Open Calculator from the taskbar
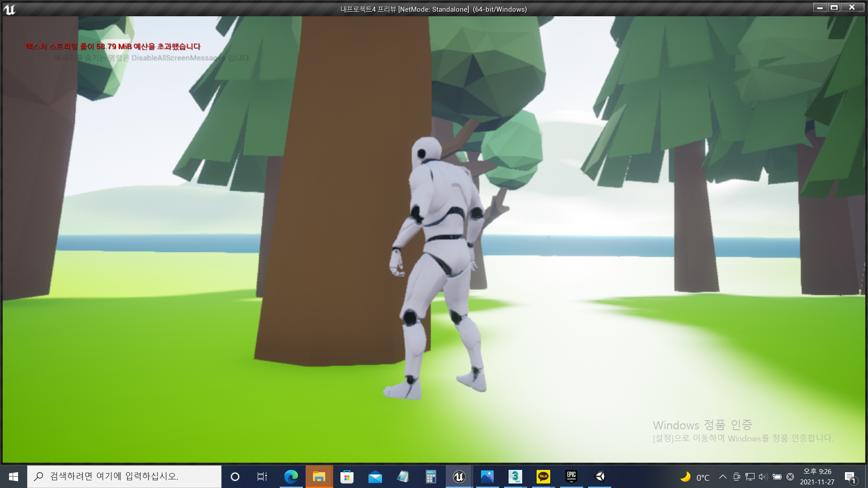This screenshot has width=868, height=488. [x=431, y=477]
